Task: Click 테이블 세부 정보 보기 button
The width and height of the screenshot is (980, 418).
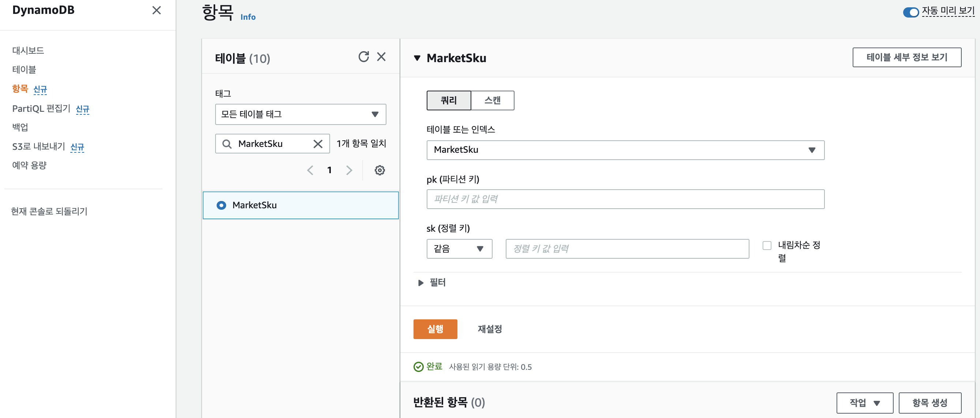Action: (906, 57)
